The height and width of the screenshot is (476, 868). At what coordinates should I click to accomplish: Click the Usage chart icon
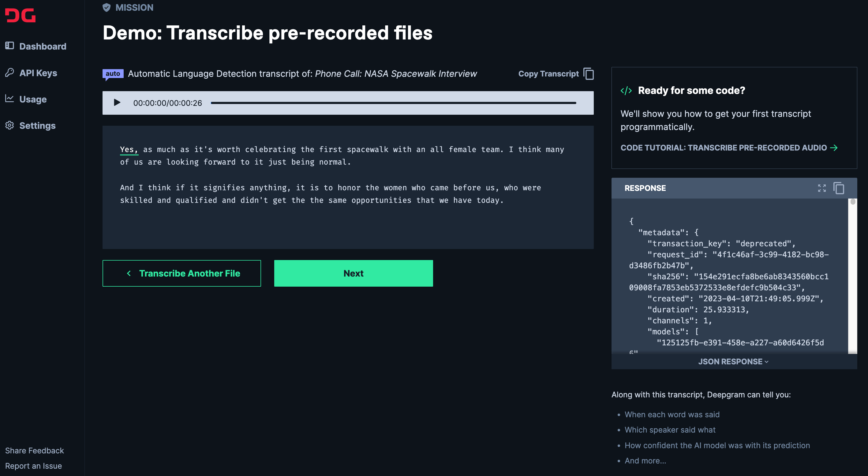(x=9, y=99)
